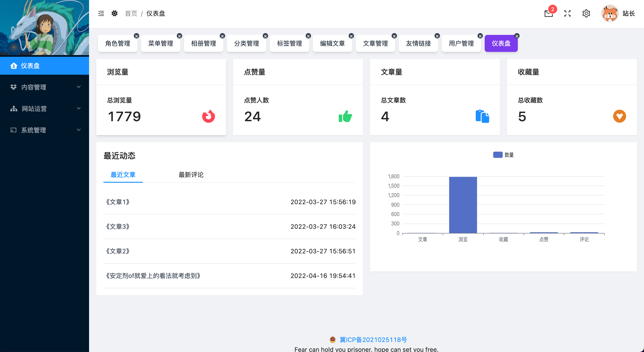Select the active purple 仪表盘 tab
644x352 pixels.
click(501, 43)
